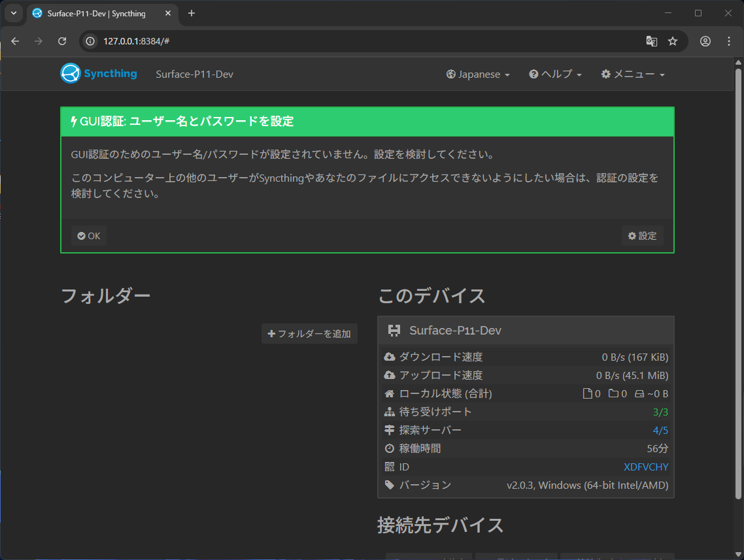
Task: Click the Syncthing logo in the header
Action: point(71,73)
